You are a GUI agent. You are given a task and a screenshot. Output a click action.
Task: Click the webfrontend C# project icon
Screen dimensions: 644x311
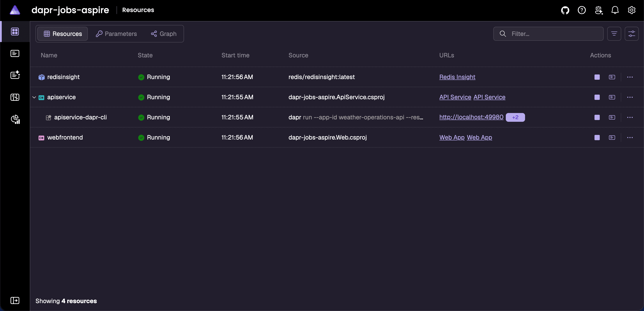[x=41, y=138]
